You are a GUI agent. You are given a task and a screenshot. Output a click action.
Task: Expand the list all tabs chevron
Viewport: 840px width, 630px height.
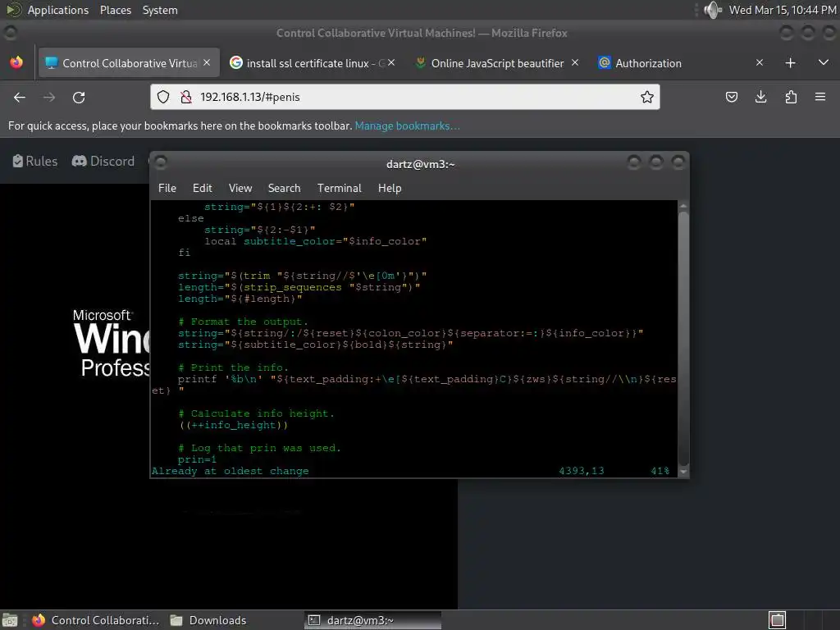(824, 62)
